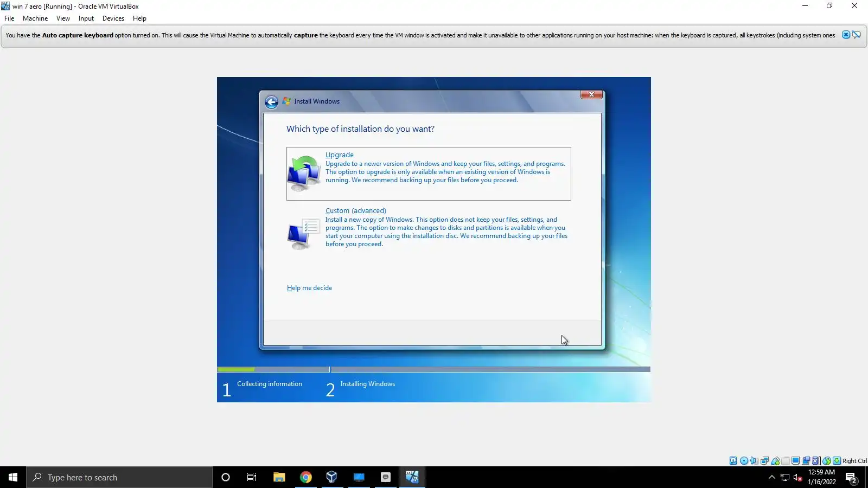Open Google Chrome from the taskbar

click(x=306, y=477)
